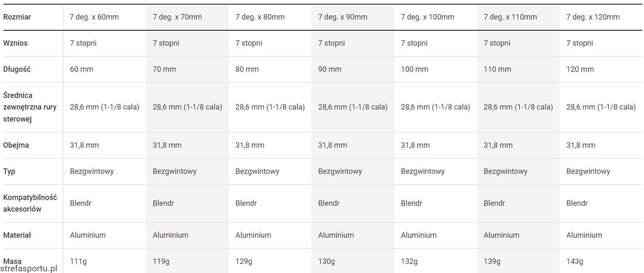
Task: Select the "111g" weight value
Action: 78,261
